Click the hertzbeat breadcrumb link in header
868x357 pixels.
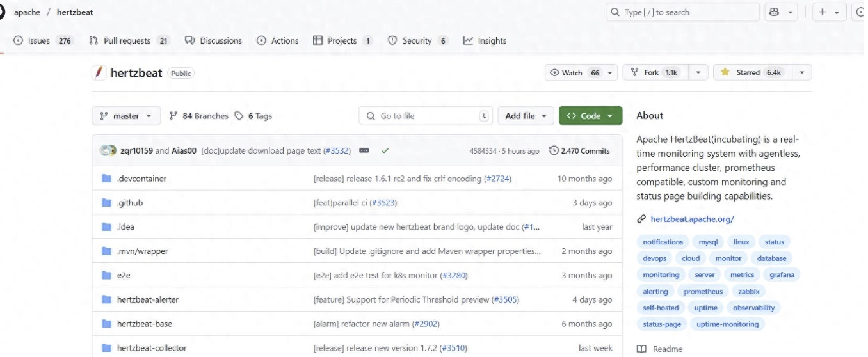75,12
